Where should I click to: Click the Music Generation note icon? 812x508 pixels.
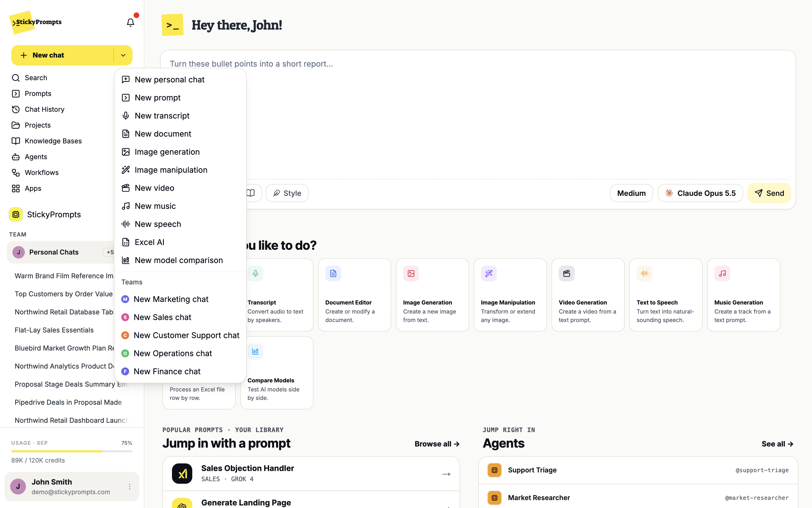[x=722, y=273]
